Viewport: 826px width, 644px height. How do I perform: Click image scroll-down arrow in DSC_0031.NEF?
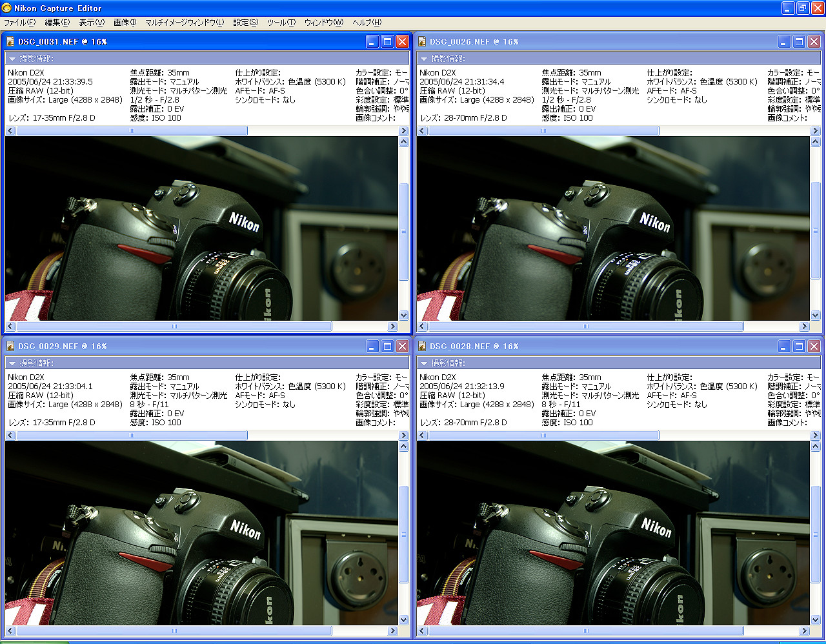[404, 316]
